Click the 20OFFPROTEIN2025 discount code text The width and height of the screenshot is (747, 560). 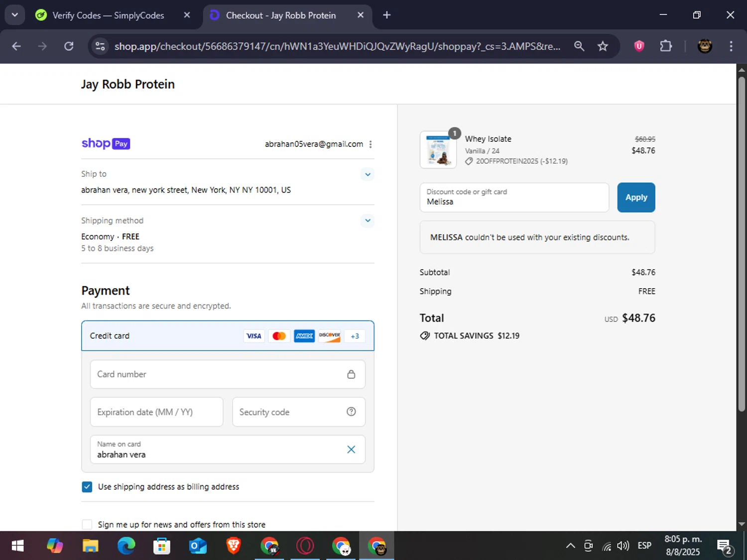pyautogui.click(x=507, y=161)
